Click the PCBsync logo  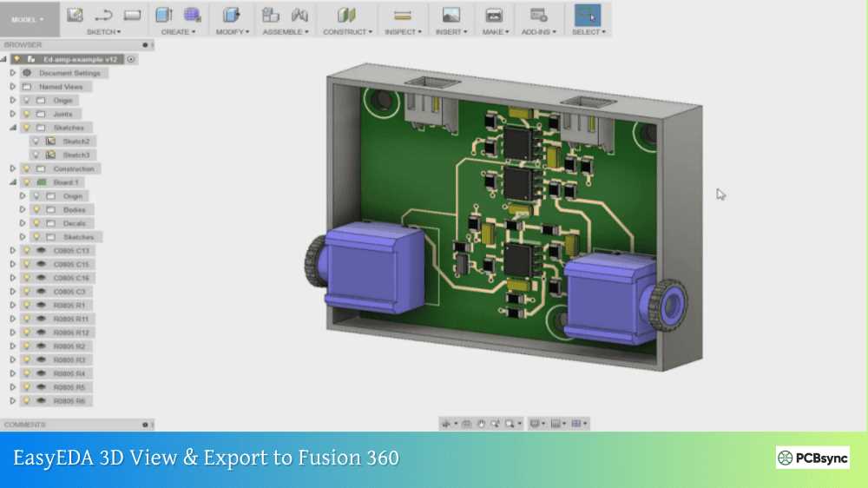(812, 458)
